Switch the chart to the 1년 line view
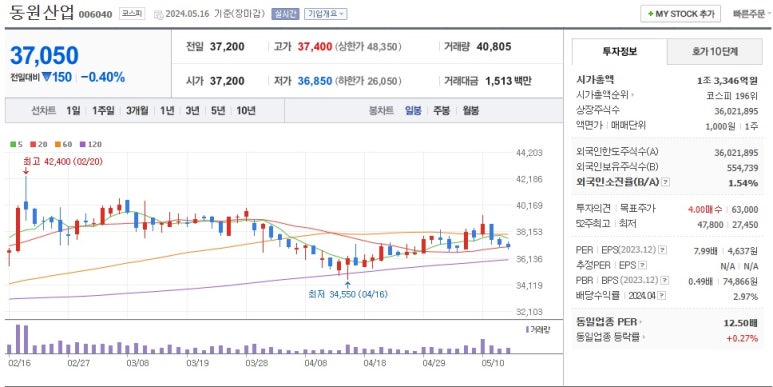Viewport: 773px width, 387px height. tap(167, 110)
